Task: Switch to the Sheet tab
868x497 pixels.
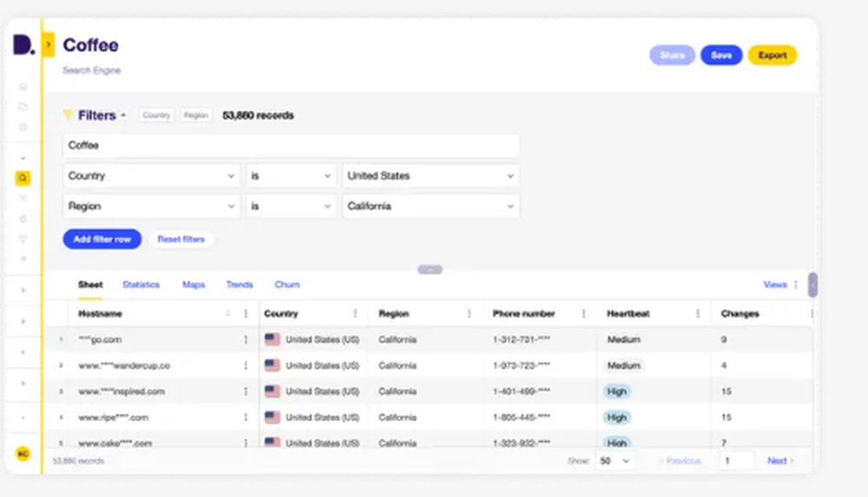Action: (x=90, y=284)
